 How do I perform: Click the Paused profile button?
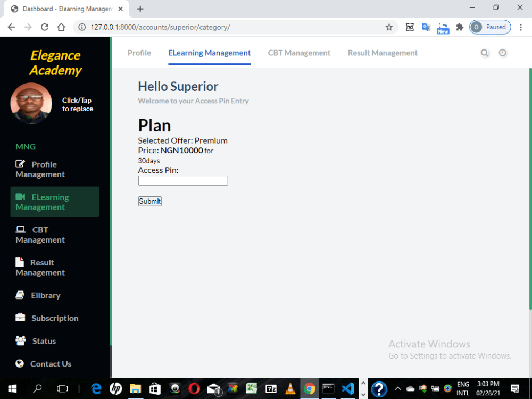(490, 27)
